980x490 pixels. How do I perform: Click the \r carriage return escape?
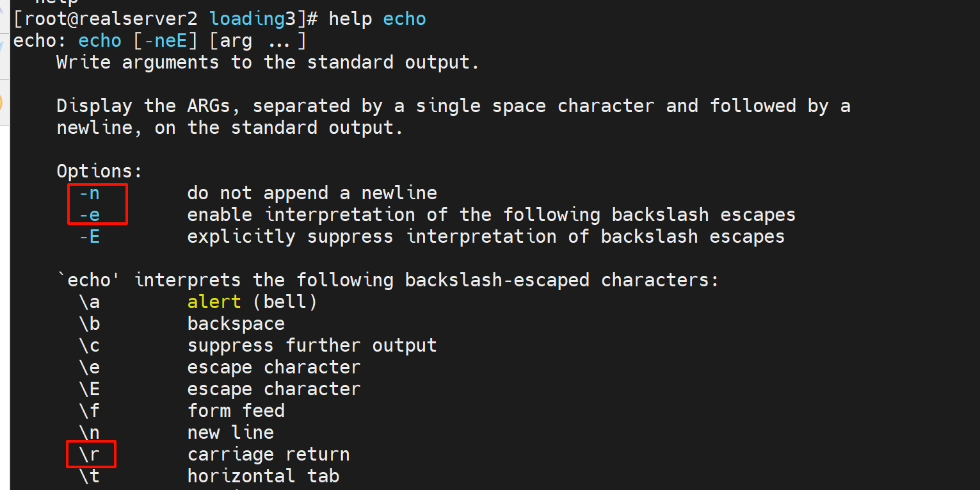[x=90, y=454]
